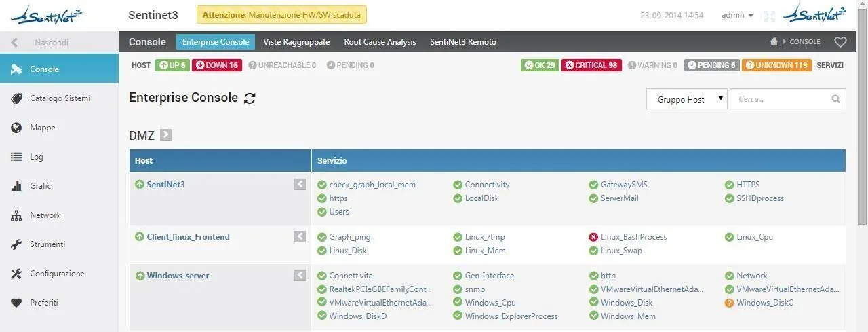The width and height of the screenshot is (868, 332).
Task: Click the red critical icon of Linux_BashProcess
Action: tap(593, 237)
